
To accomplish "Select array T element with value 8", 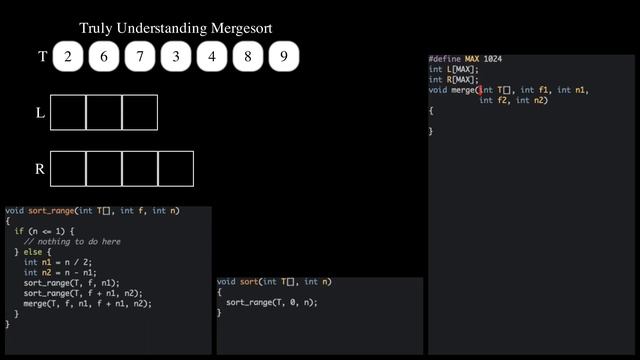I will [248, 56].
